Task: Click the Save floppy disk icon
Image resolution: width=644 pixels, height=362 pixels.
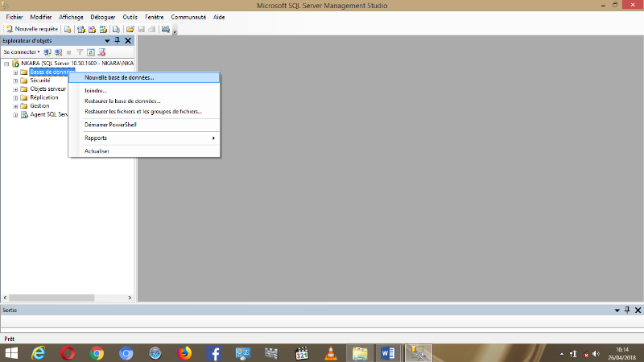Action: [x=142, y=29]
